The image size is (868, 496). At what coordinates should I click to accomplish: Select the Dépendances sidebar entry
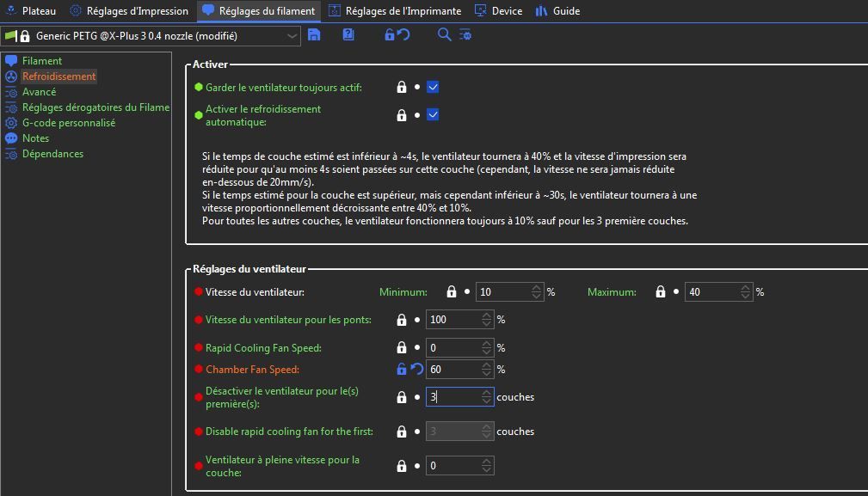pyautogui.click(x=52, y=154)
